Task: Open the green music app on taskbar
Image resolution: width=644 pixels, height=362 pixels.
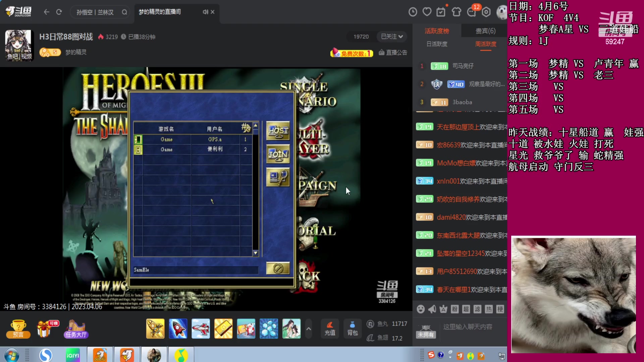Action: 181,355
